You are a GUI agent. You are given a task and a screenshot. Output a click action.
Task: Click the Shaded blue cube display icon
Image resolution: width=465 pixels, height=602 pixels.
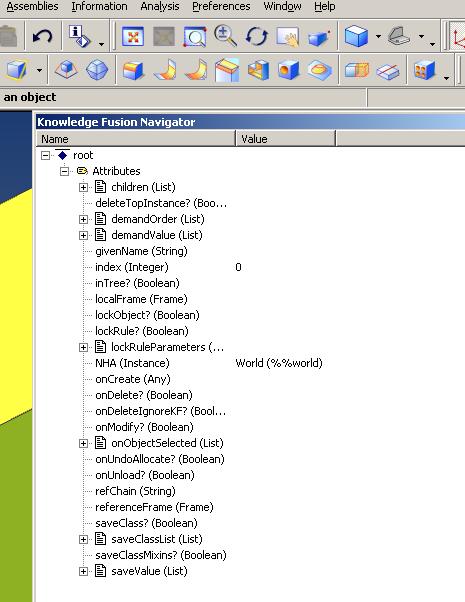pyautogui.click(x=357, y=36)
